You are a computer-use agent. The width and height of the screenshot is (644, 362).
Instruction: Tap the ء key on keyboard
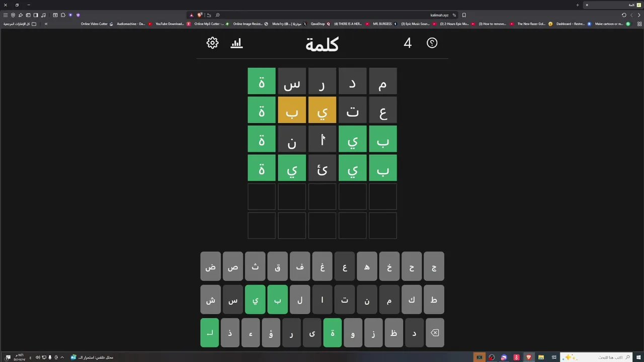tap(251, 333)
